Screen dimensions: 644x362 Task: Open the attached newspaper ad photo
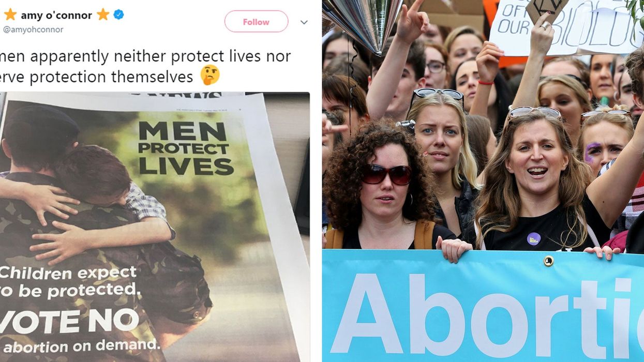pyautogui.click(x=155, y=227)
